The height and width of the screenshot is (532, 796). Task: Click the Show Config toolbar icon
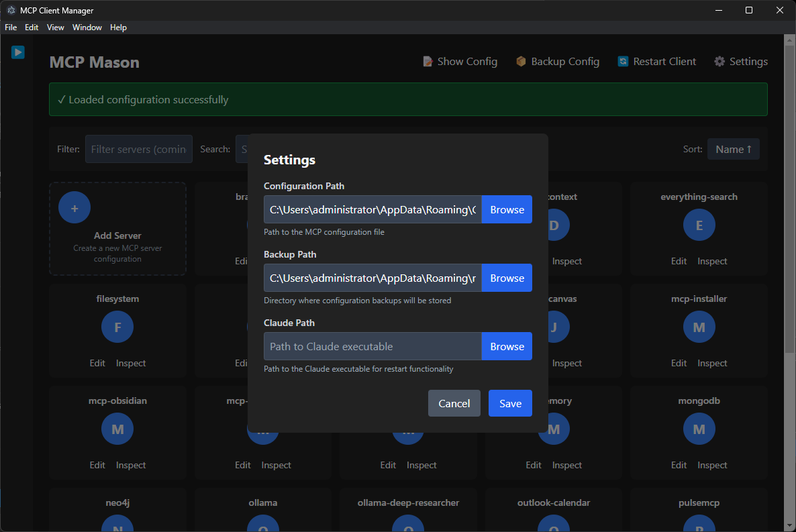428,61
